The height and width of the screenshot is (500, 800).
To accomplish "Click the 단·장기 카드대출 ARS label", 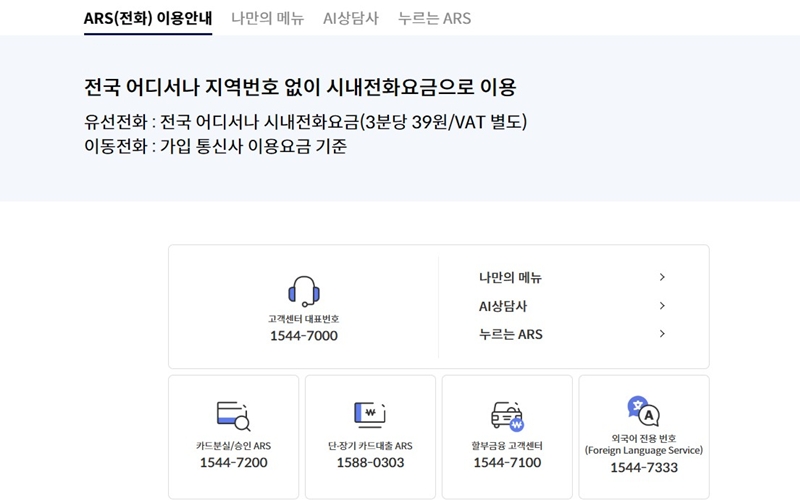I will [370, 446].
